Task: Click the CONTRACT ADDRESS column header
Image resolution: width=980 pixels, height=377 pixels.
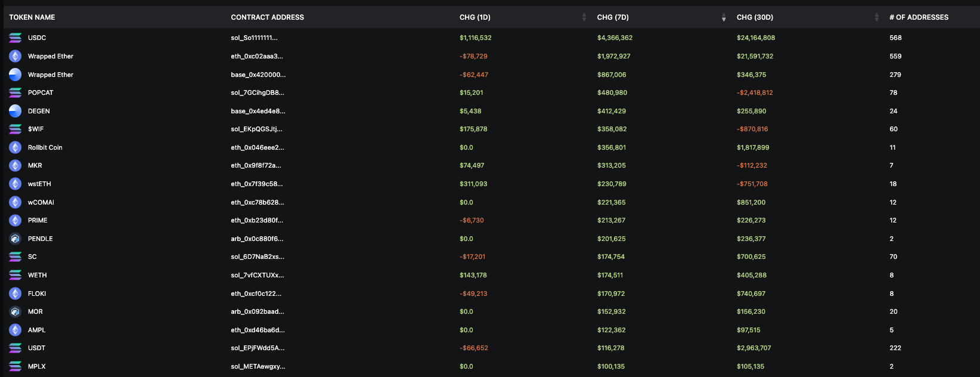Action: coord(268,17)
